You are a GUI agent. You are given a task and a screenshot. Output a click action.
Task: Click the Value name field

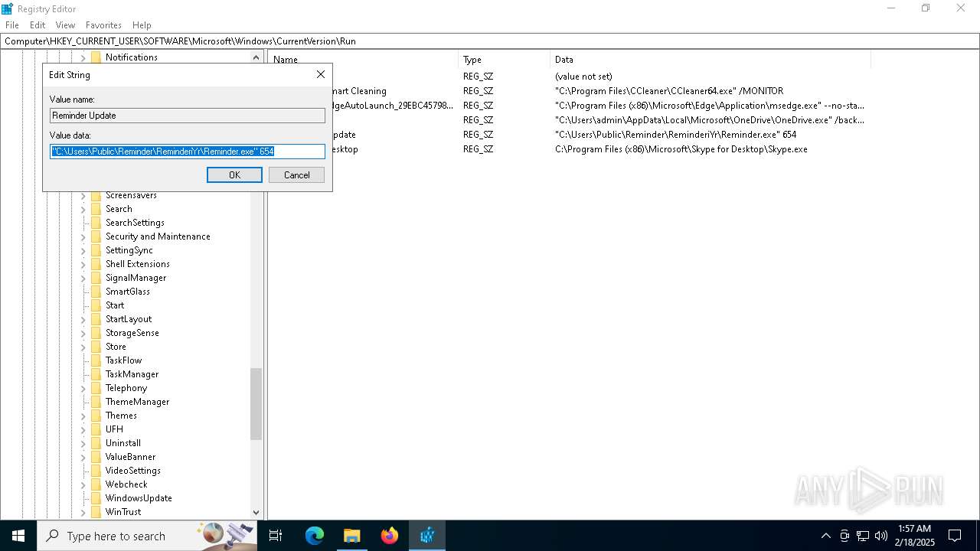[188, 116]
